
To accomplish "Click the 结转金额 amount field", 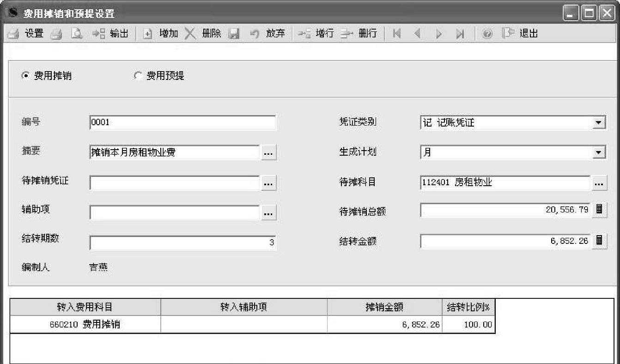I will pyautogui.click(x=505, y=241).
